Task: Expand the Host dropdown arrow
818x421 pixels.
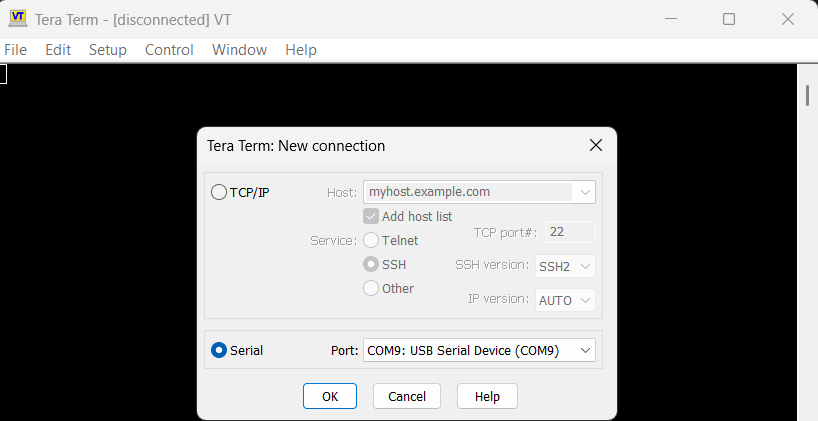Action: [x=585, y=193]
